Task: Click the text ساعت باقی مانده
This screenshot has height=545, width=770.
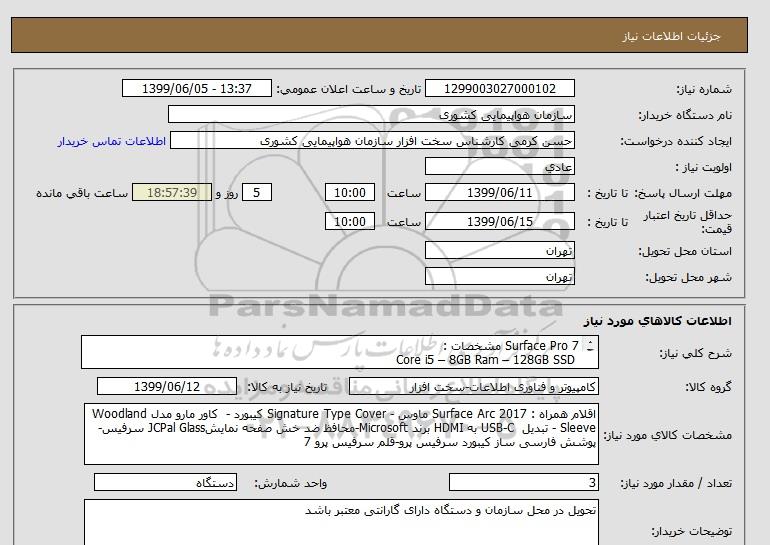Action: (82, 193)
